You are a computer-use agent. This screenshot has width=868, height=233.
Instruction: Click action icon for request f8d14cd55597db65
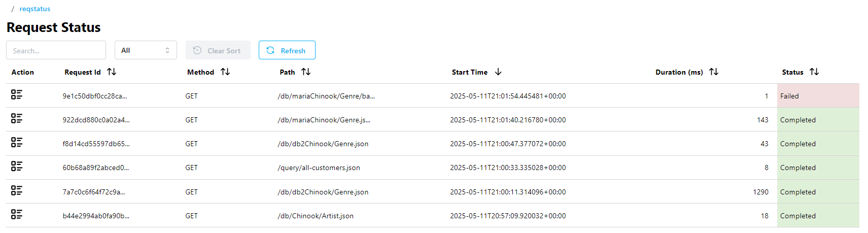pos(17,143)
